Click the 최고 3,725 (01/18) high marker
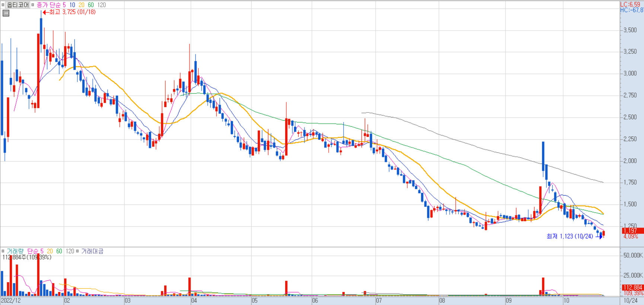 coord(69,12)
